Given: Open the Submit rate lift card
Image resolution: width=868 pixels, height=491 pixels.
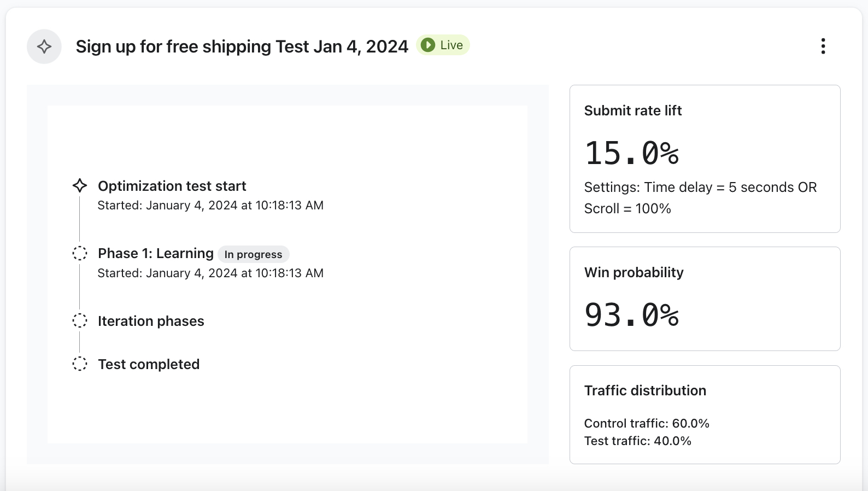Looking at the screenshot, I should click(x=705, y=159).
